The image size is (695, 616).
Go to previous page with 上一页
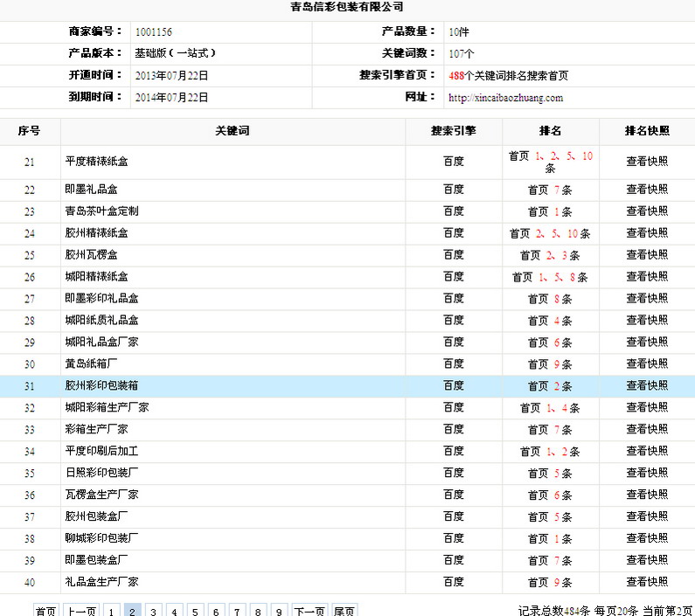point(81,612)
